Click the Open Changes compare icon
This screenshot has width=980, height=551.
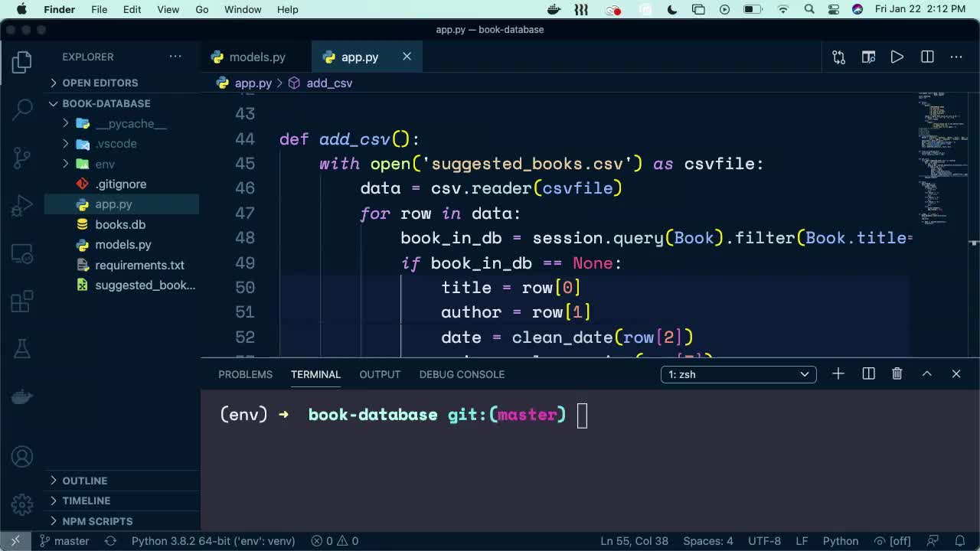pyautogui.click(x=839, y=57)
